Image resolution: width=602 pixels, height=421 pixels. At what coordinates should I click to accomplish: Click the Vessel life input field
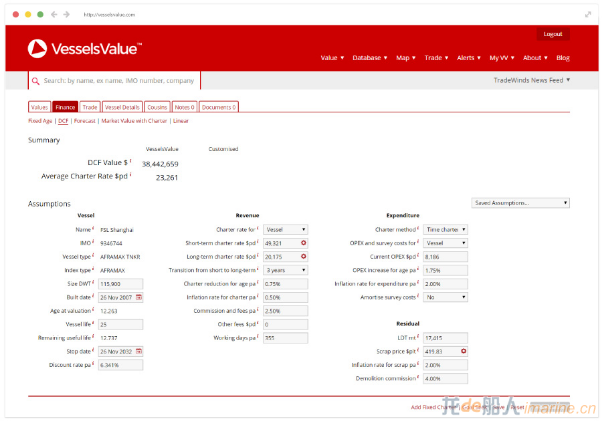click(121, 324)
